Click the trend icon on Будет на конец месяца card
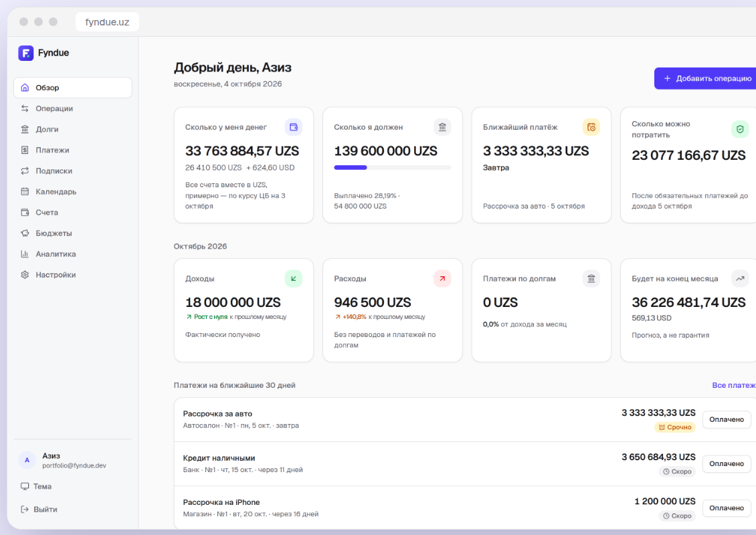The image size is (756, 535). [740, 279]
